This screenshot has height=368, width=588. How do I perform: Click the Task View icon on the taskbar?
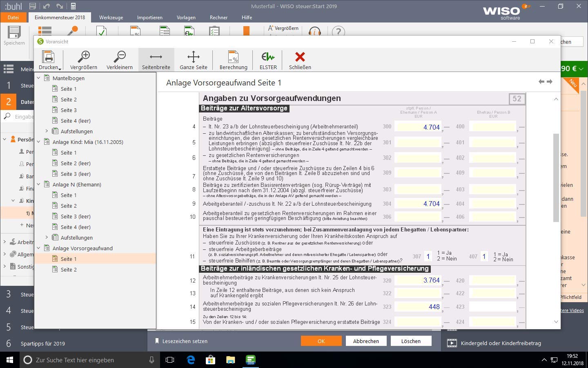click(170, 360)
